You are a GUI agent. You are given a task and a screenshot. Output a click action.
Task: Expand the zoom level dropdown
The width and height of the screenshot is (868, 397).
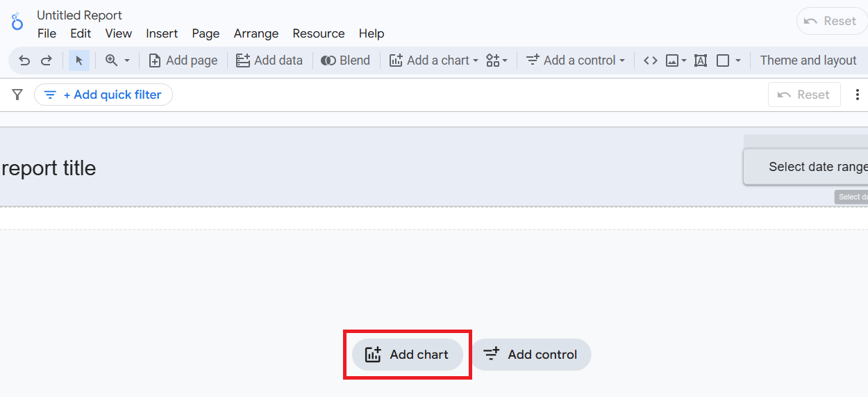[127, 60]
